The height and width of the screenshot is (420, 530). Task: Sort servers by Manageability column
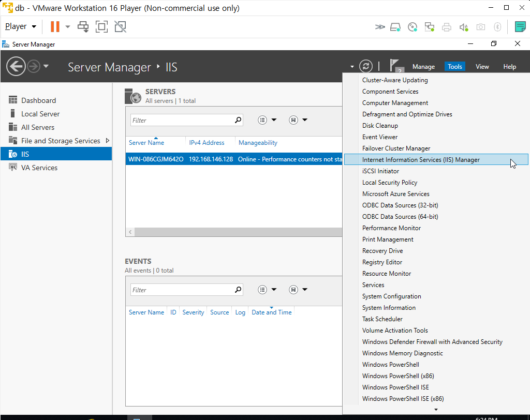[x=258, y=143]
